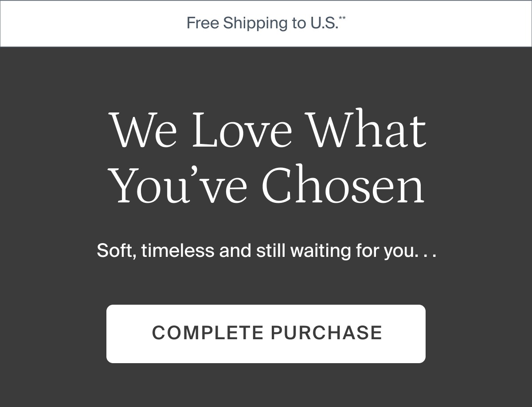
Task: Click the word still in the subheading
Action: click(x=271, y=251)
